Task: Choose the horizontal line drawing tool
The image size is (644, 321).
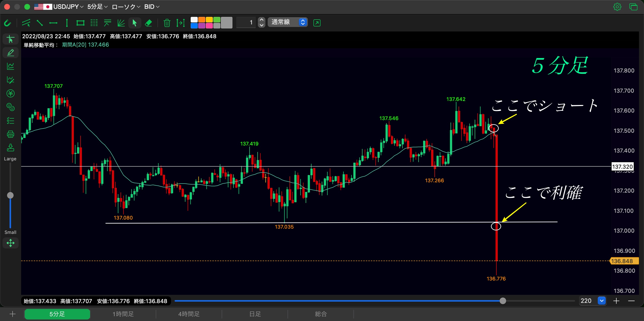Action: (x=53, y=23)
